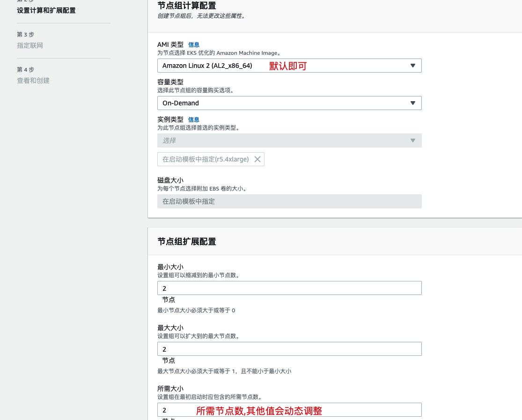Go to step 4 查看和创建
This screenshot has height=420, width=522.
[x=33, y=81]
